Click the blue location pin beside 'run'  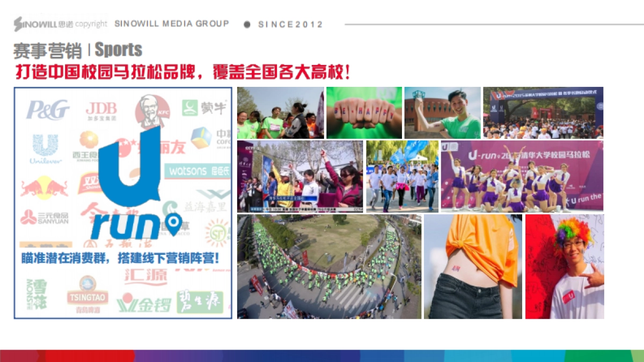173,224
